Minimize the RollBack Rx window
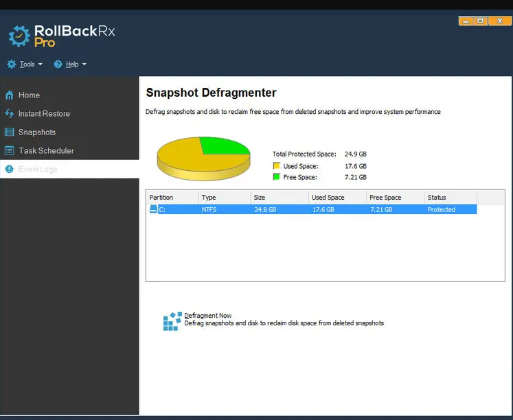This screenshot has width=513, height=420. (466, 21)
